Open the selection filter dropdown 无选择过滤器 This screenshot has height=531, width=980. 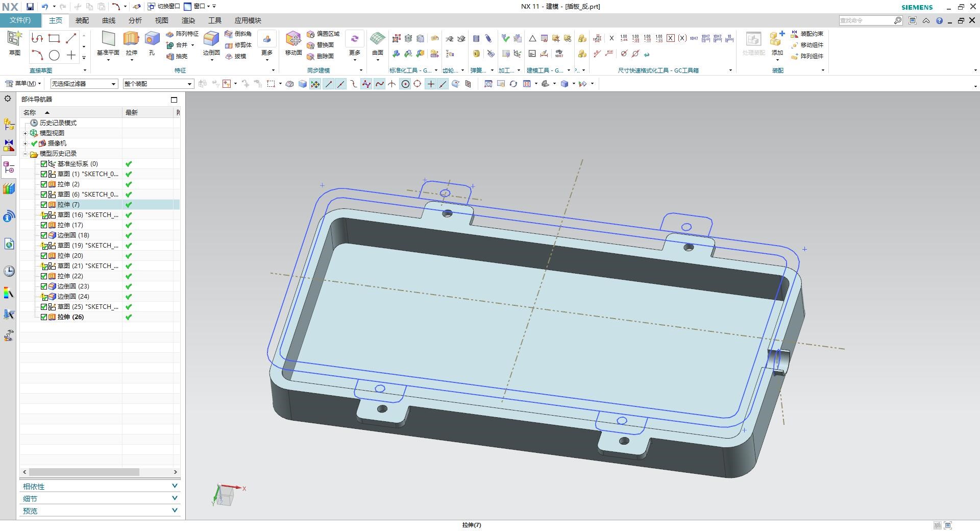click(x=83, y=84)
